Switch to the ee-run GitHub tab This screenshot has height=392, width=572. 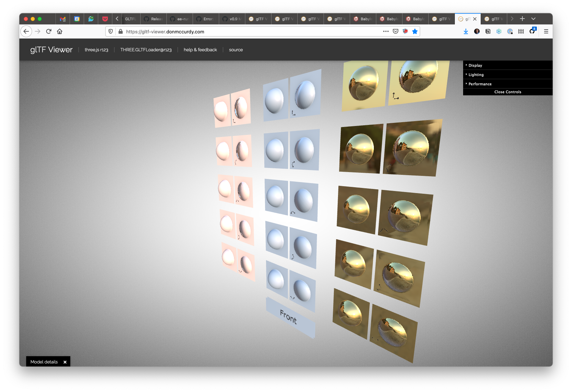tap(180, 19)
